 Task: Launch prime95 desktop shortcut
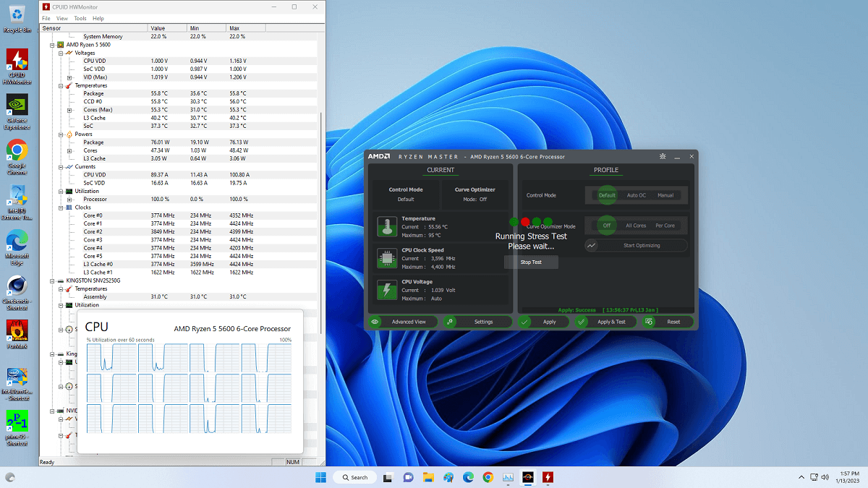click(x=17, y=429)
